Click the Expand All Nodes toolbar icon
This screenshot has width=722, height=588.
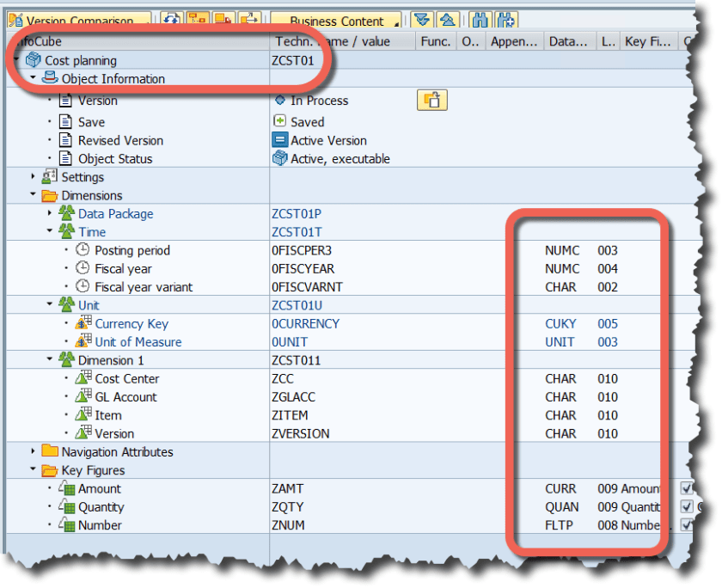(x=421, y=20)
